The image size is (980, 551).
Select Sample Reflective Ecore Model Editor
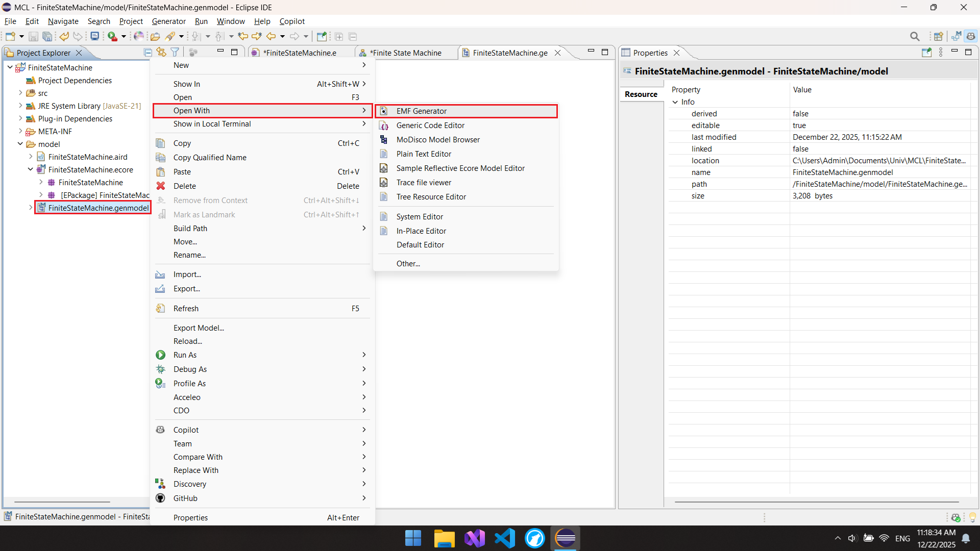tap(460, 168)
